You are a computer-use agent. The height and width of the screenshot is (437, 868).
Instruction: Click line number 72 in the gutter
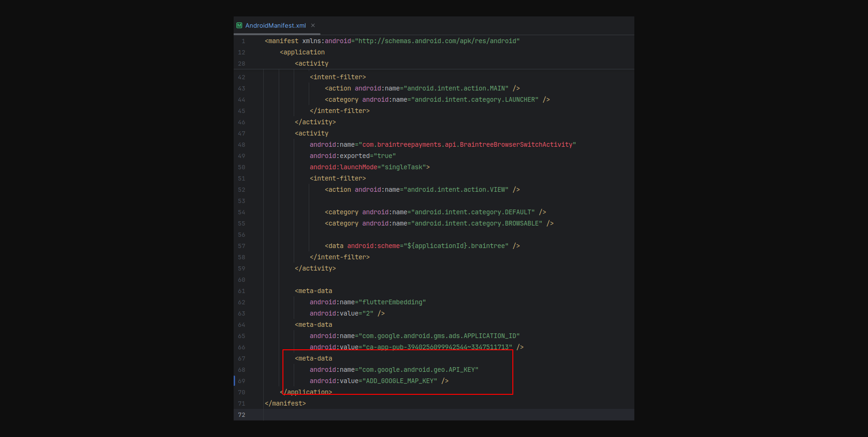click(242, 415)
